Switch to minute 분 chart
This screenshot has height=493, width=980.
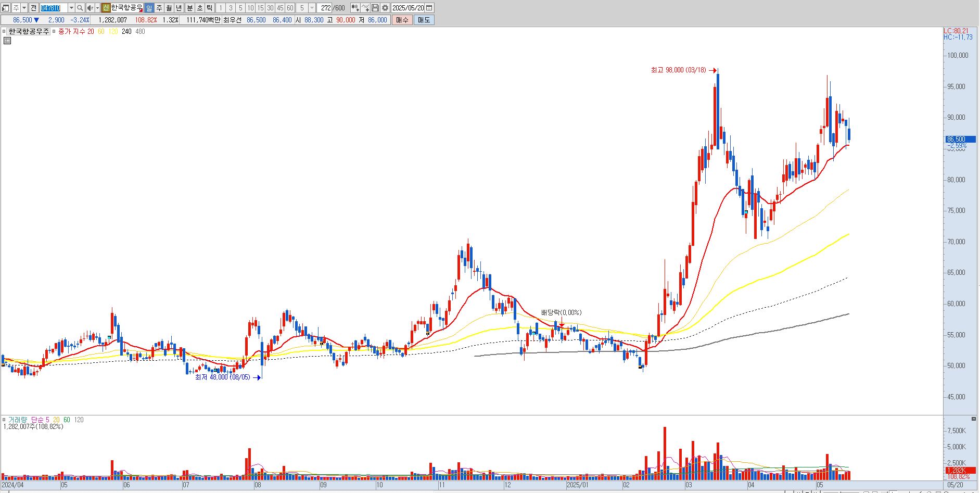(x=190, y=8)
